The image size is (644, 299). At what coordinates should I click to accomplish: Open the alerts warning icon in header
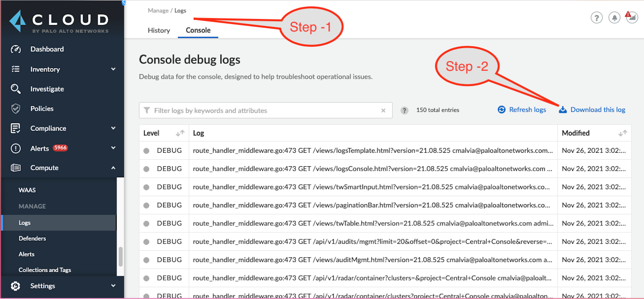pos(631,17)
